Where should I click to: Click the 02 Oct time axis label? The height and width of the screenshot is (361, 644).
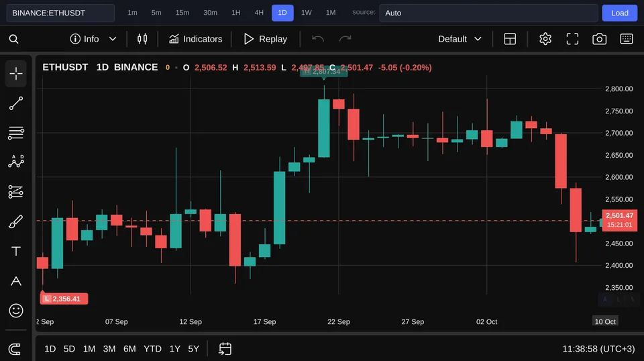tap(487, 321)
